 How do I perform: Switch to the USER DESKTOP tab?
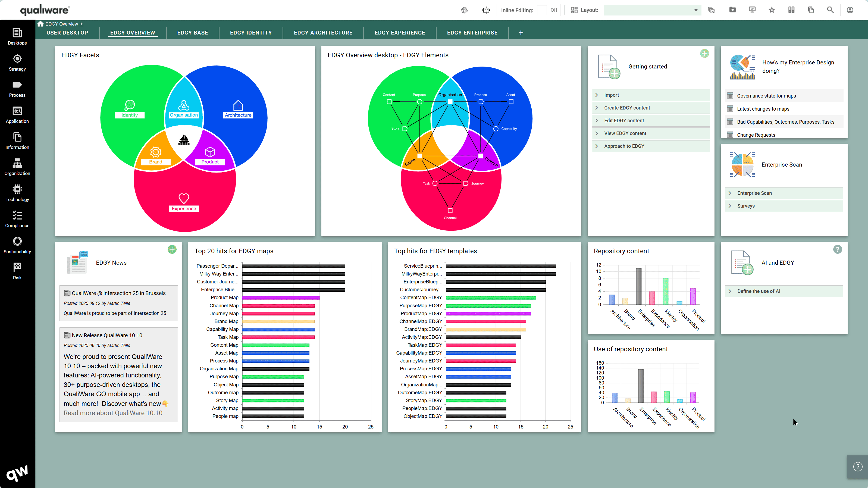pos(67,33)
